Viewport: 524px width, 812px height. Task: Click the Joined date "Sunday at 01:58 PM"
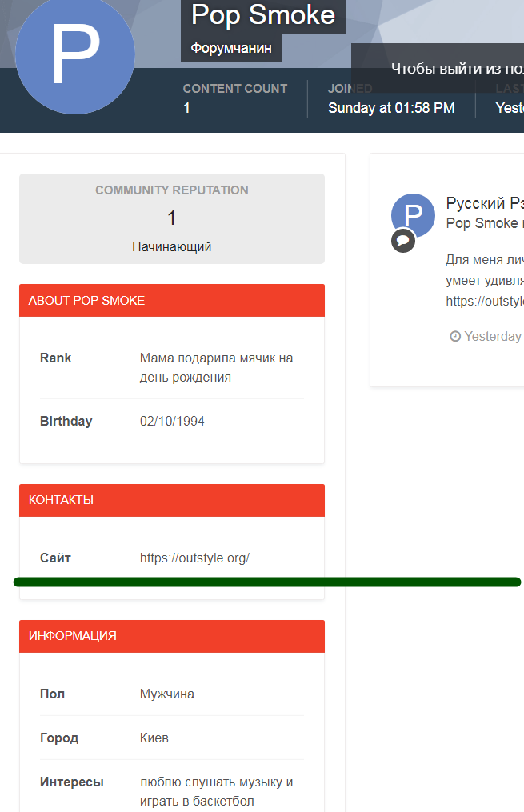click(x=391, y=108)
